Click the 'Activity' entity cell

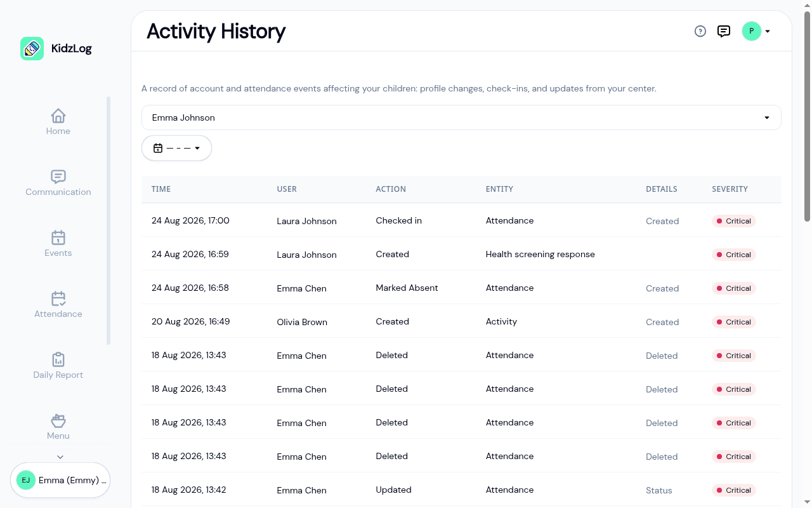[x=501, y=322]
